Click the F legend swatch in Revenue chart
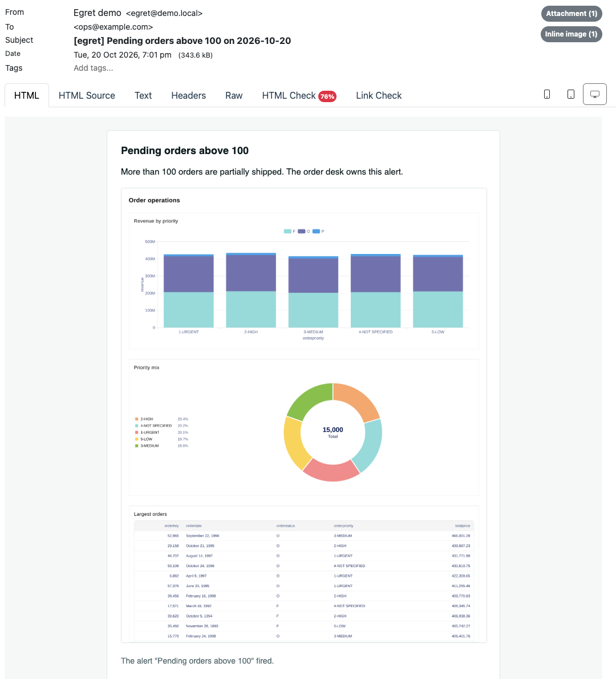The height and width of the screenshot is (679, 616). (x=287, y=231)
